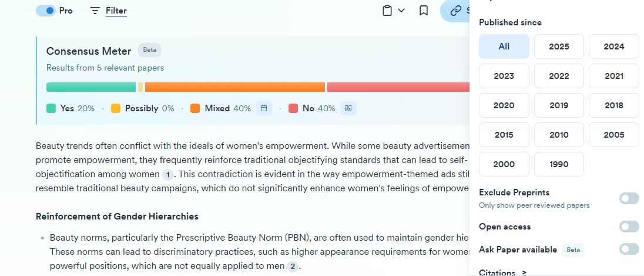Click Only show peer reviewed papers text
This screenshot has width=644, height=276.
pyautogui.click(x=534, y=205)
